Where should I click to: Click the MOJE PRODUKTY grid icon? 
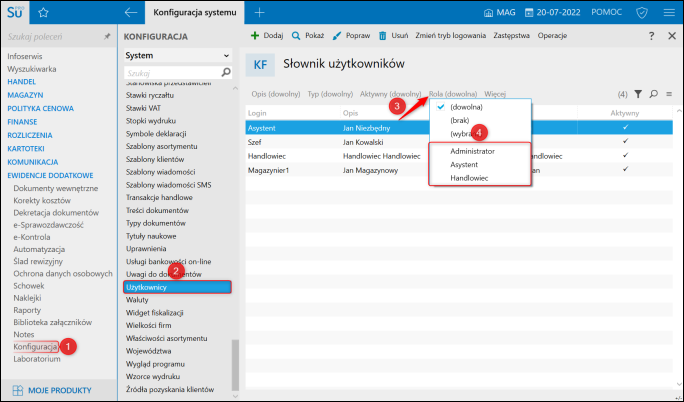[x=18, y=390]
